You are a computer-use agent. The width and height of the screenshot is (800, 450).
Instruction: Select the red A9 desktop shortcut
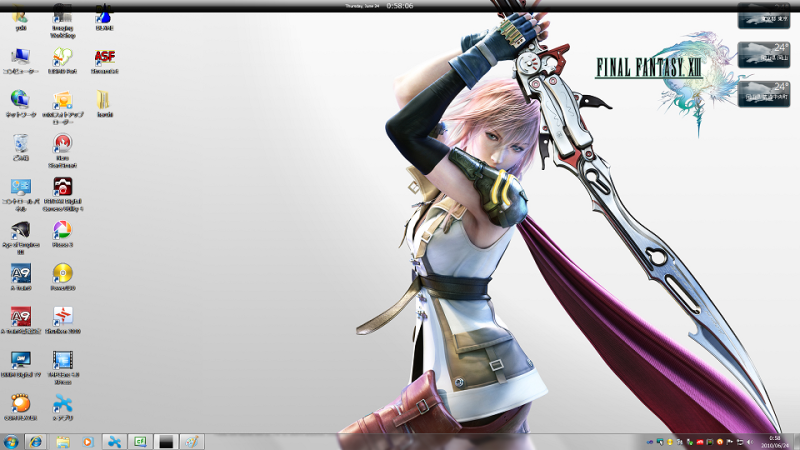(x=20, y=316)
